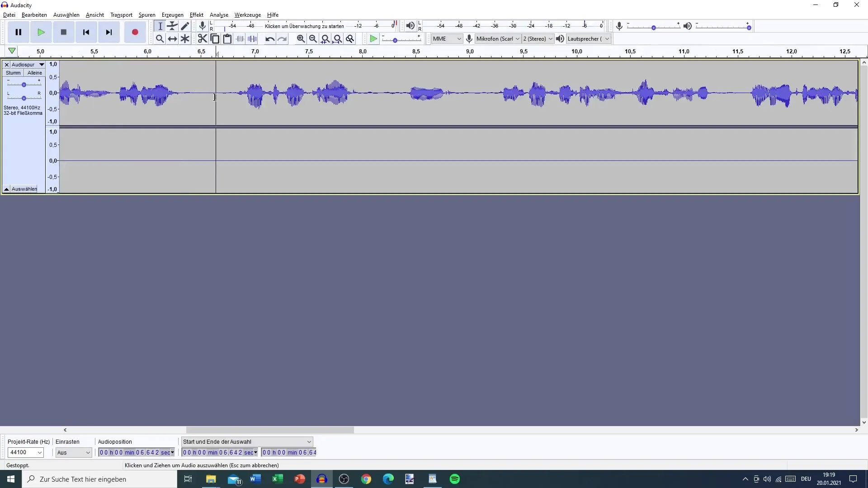Viewport: 868px width, 488px height.
Task: Select the Selection (I-beam) tool
Action: coord(160,26)
